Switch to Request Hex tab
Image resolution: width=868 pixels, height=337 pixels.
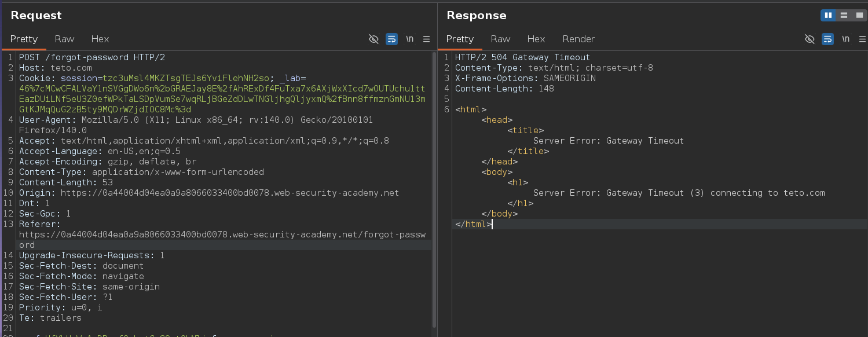pos(100,39)
